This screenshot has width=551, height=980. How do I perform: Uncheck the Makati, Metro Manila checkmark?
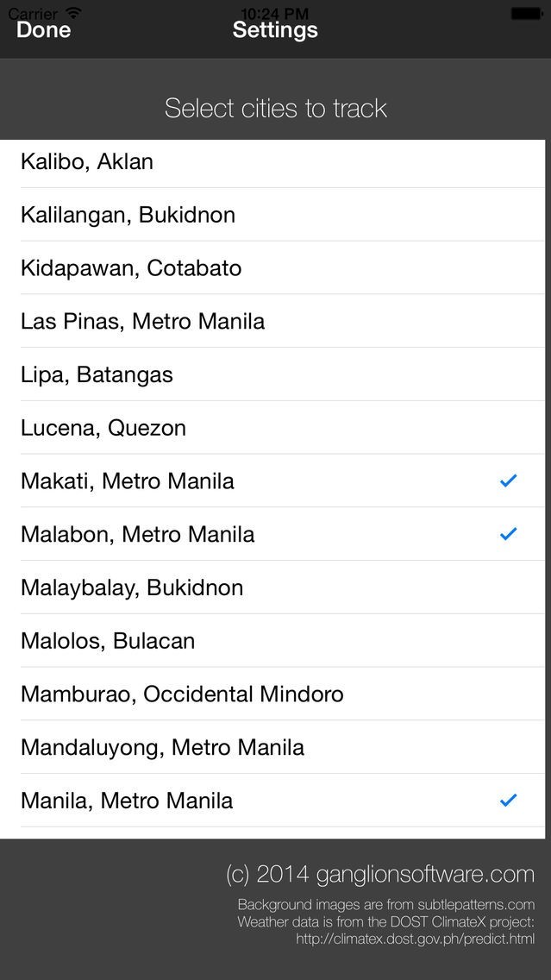[x=508, y=481]
